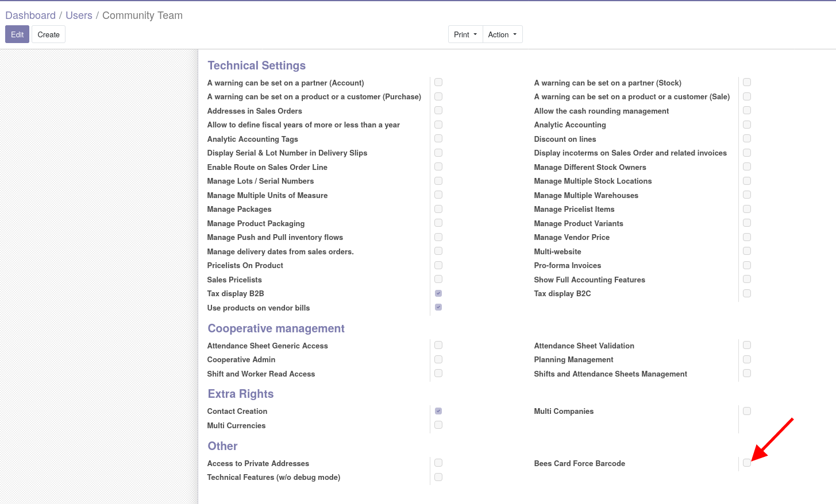Tick Analytic Accounting Tags checkbox

(438, 138)
